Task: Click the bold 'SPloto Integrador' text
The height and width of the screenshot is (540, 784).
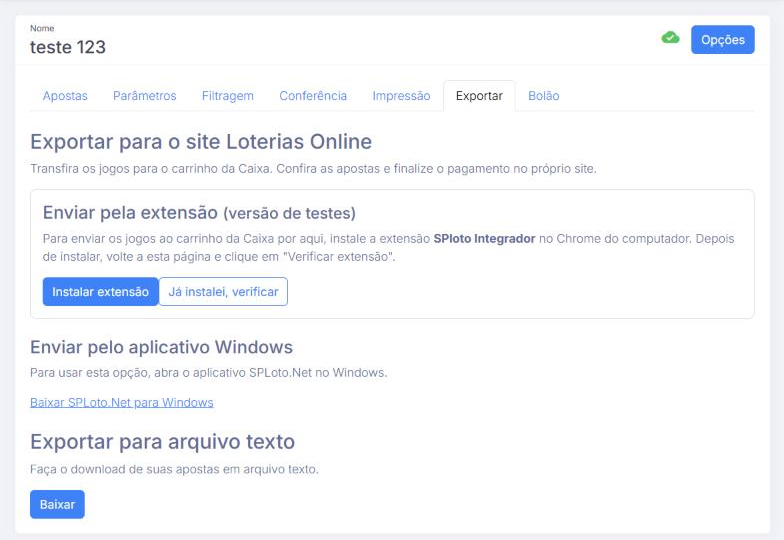Action: point(484,238)
